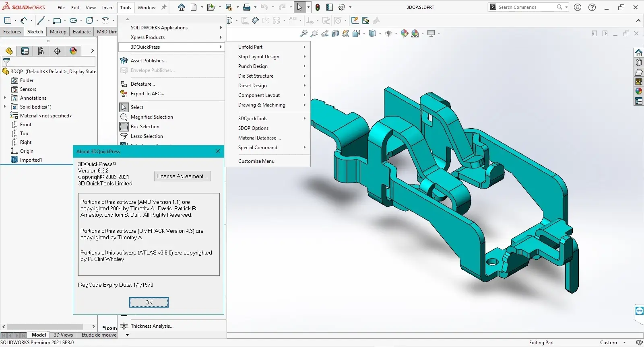Switch to the 3D Views bottom tab
The height and width of the screenshot is (347, 644).
pyautogui.click(x=63, y=335)
